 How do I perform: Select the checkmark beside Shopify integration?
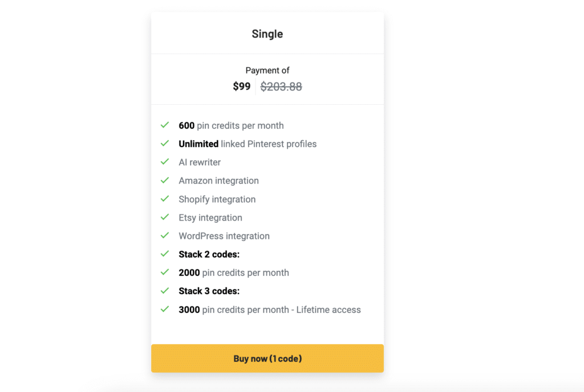165,199
